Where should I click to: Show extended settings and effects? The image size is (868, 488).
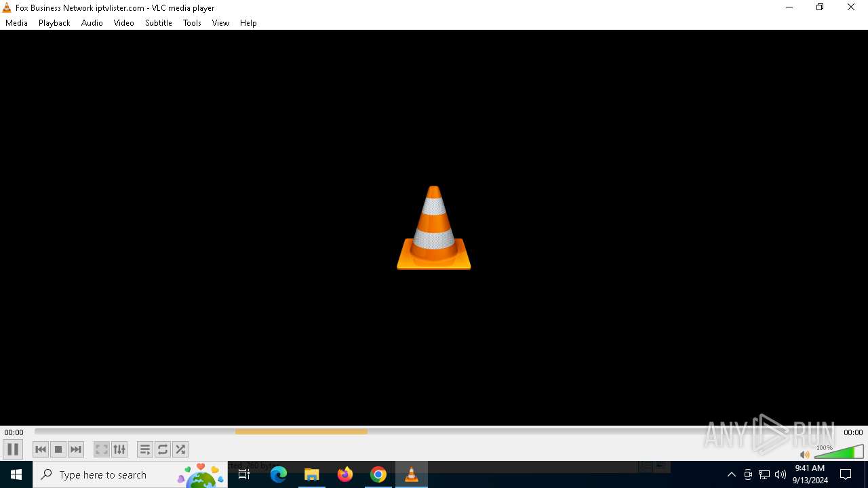click(119, 449)
